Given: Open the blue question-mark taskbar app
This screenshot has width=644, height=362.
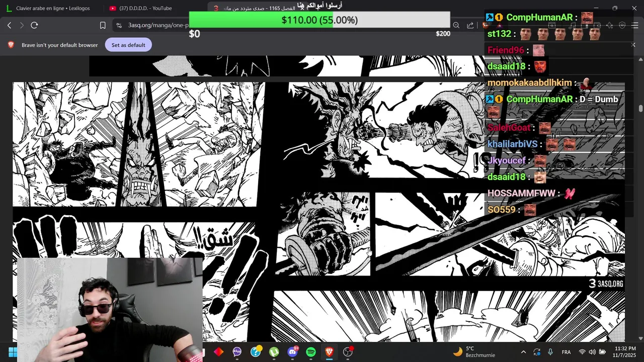Looking at the screenshot, I should click(x=256, y=352).
